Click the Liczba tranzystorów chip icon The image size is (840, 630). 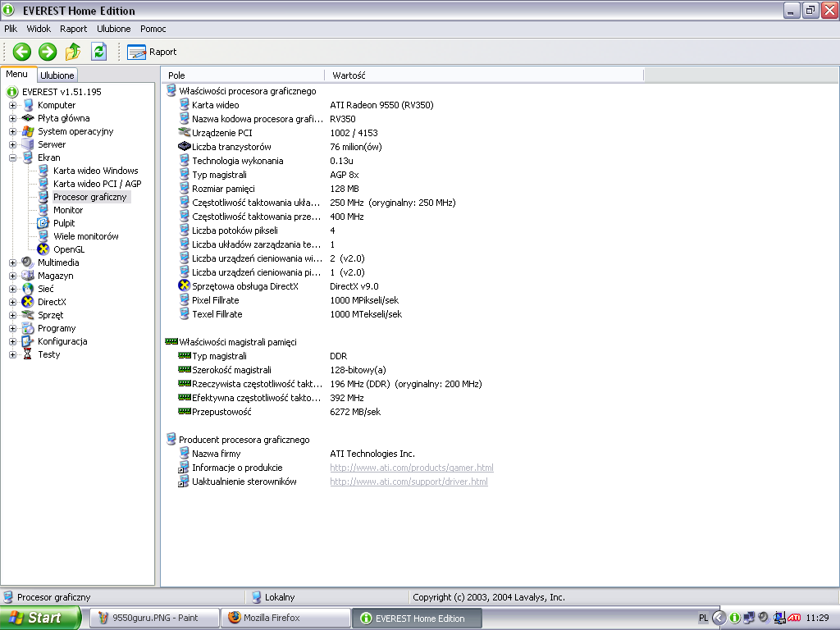click(185, 146)
